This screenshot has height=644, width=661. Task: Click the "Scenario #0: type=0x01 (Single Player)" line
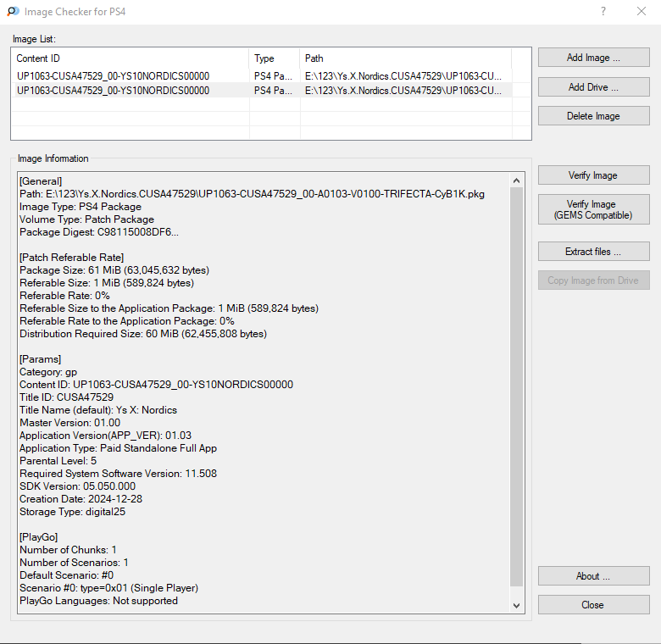pos(108,587)
